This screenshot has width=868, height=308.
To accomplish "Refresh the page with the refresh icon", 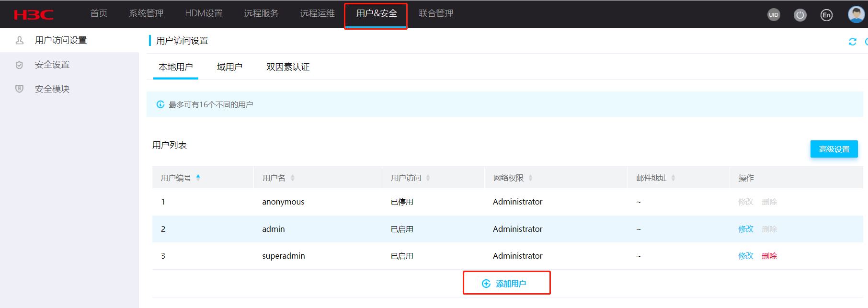I will [852, 42].
